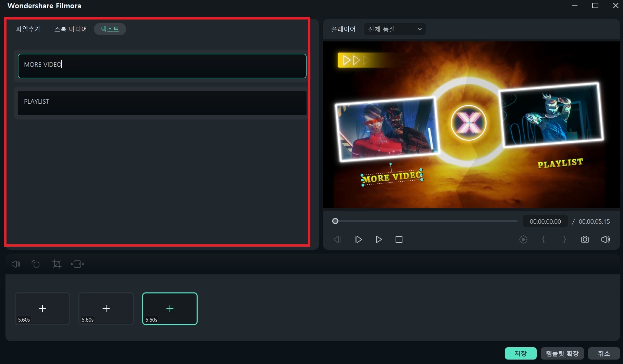Click the 플레이어 label

pos(343,29)
